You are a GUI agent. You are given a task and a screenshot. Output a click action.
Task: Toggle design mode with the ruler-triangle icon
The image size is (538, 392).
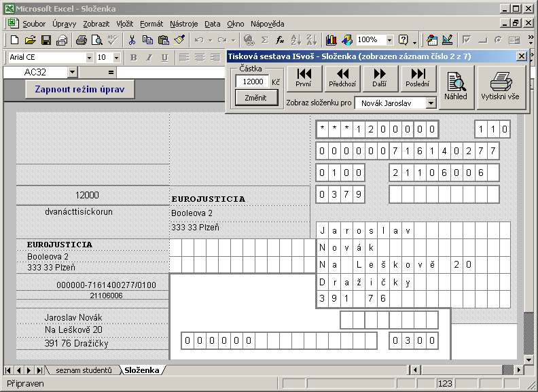tap(448, 40)
